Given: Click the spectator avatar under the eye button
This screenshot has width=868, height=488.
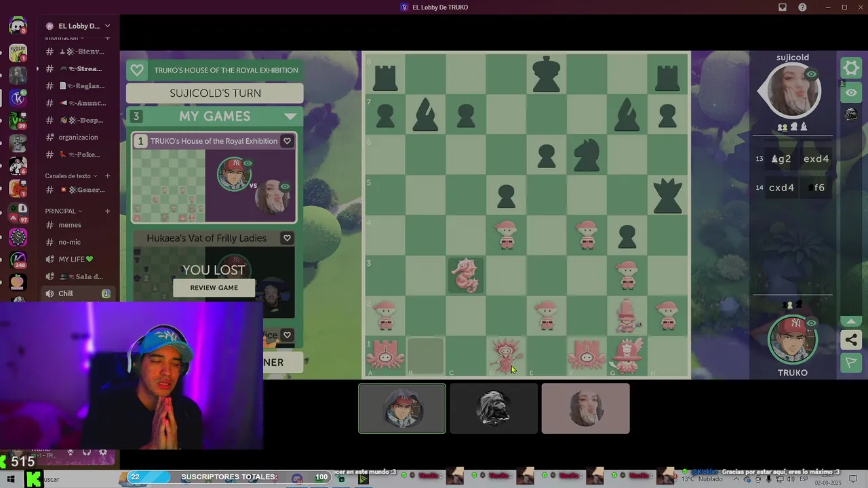Looking at the screenshot, I should point(851,115).
